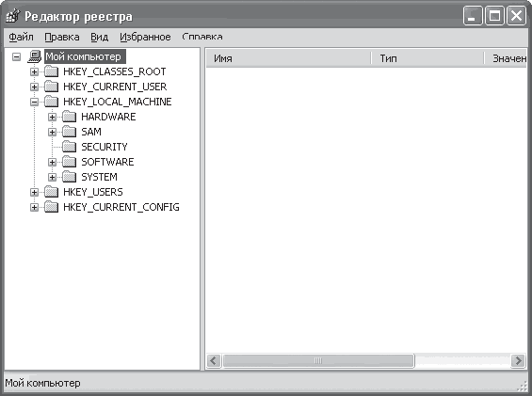Collapse the HKEY_LOCAL_MACHINE branch

(34, 102)
